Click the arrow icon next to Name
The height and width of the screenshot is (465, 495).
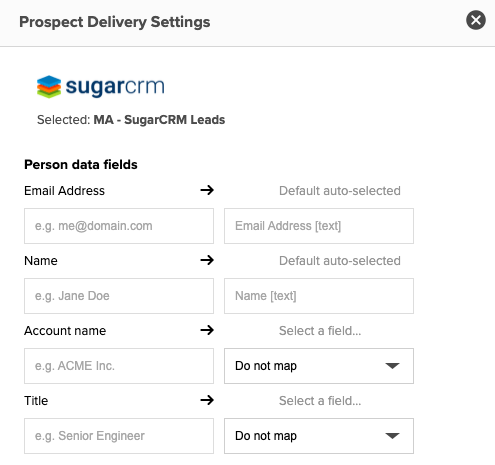click(x=207, y=260)
